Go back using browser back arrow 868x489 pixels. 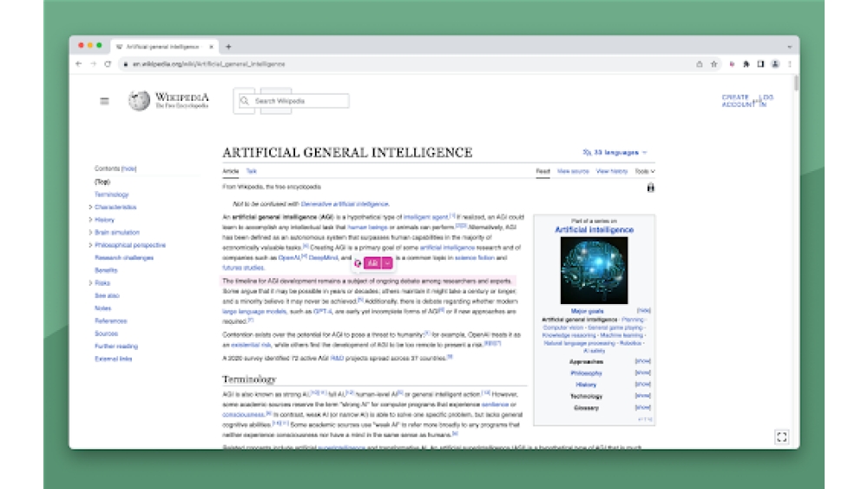pyautogui.click(x=79, y=64)
